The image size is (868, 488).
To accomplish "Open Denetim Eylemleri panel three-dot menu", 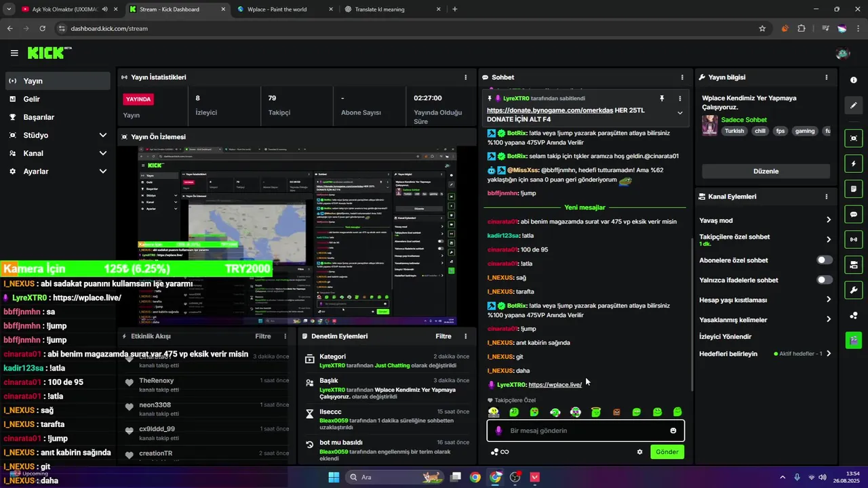I will (465, 336).
